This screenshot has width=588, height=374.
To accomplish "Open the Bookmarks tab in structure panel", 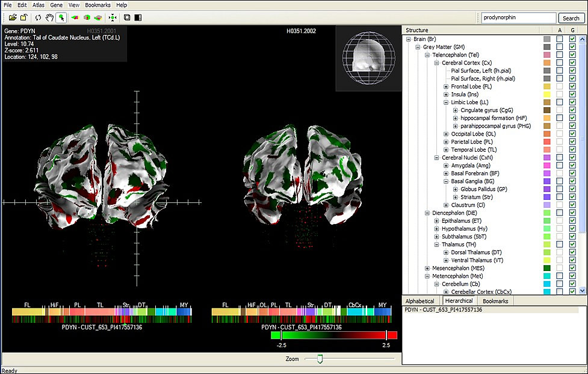I will click(495, 301).
